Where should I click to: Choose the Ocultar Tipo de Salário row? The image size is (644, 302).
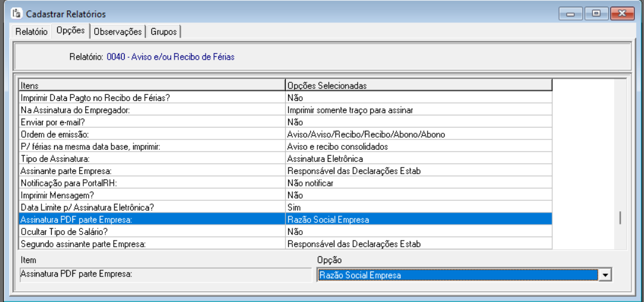(x=152, y=232)
